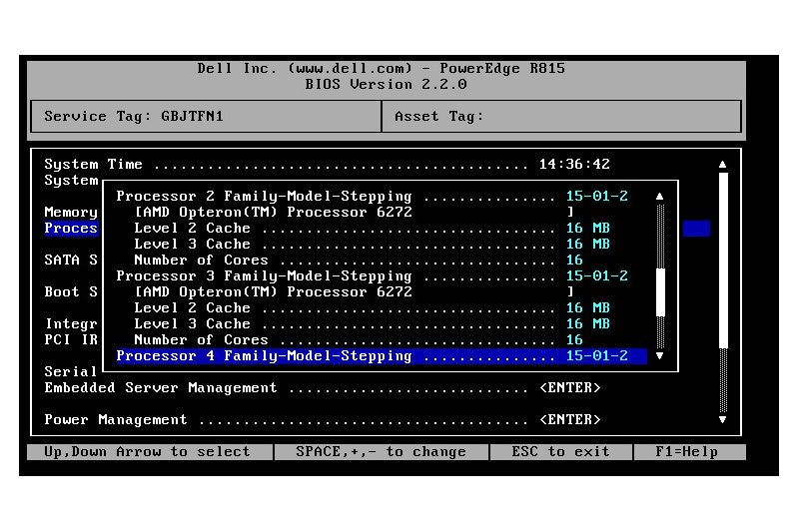799x532 pixels.
Task: Click Processor 2 Number of Cores row
Action: coord(359,260)
